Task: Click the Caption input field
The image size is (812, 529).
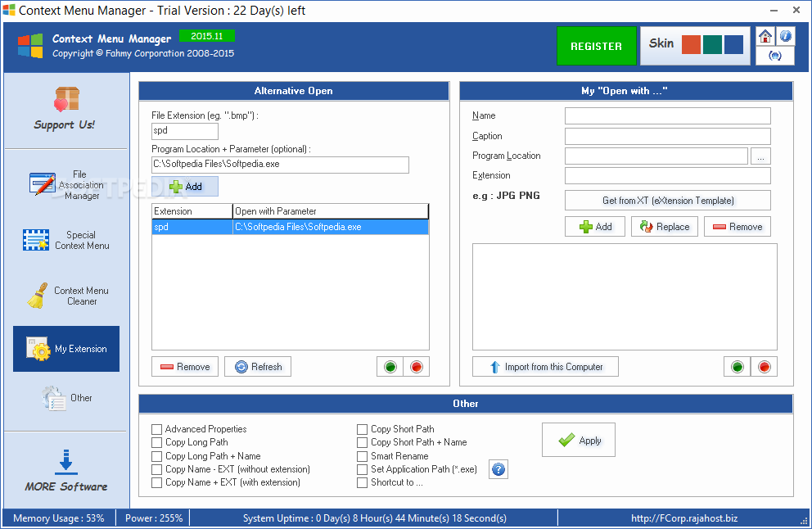Action: pyautogui.click(x=667, y=136)
